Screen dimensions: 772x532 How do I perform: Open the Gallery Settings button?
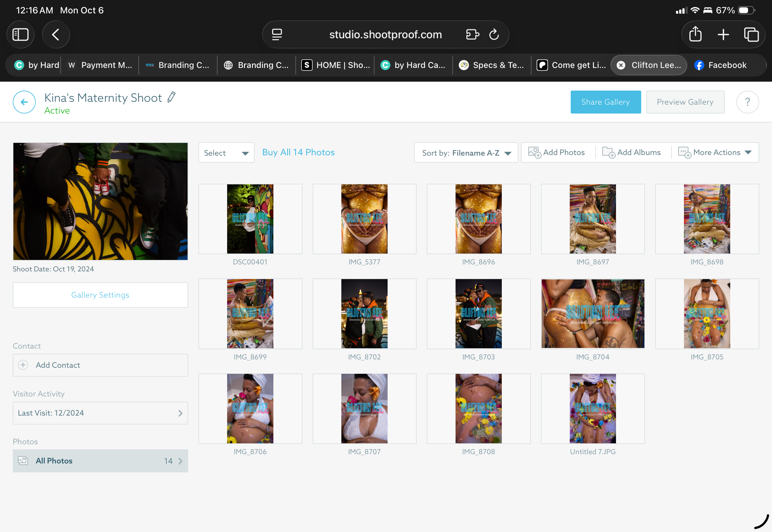pyautogui.click(x=100, y=295)
